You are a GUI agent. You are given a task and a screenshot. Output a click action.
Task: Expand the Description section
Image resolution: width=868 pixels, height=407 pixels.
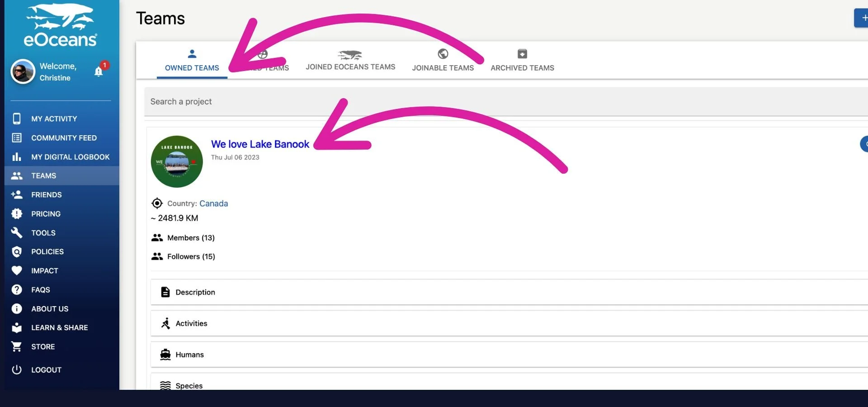(x=509, y=292)
